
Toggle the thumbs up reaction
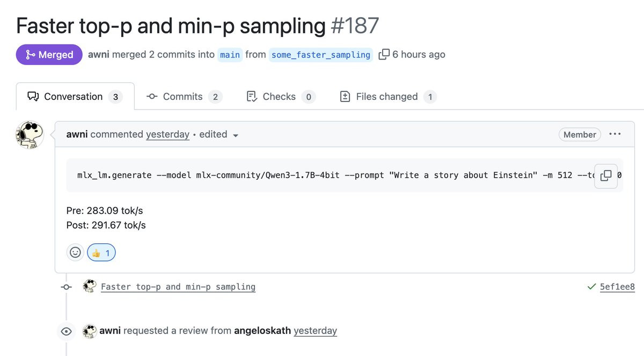(x=101, y=252)
